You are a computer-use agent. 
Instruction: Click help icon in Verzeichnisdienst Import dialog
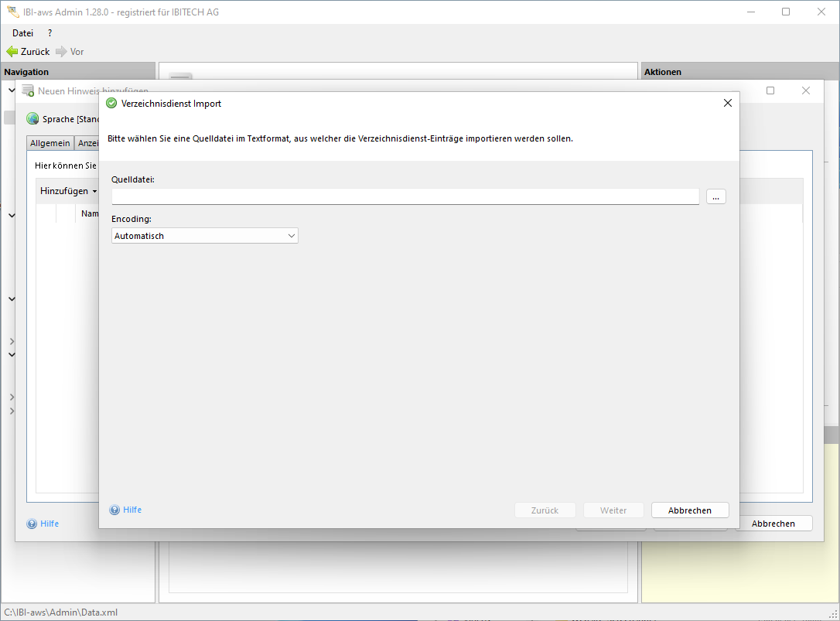click(115, 510)
